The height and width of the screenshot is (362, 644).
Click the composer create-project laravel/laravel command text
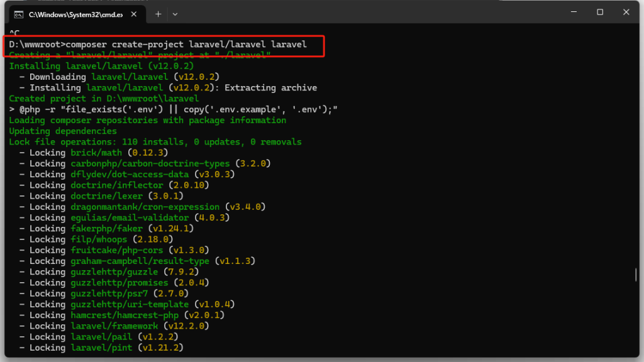coord(186,45)
